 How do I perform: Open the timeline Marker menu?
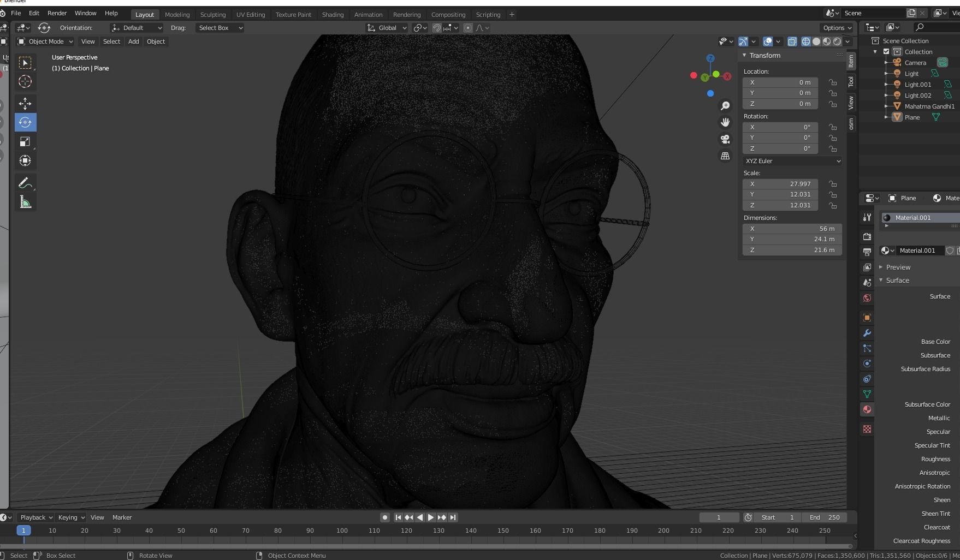[x=122, y=517]
